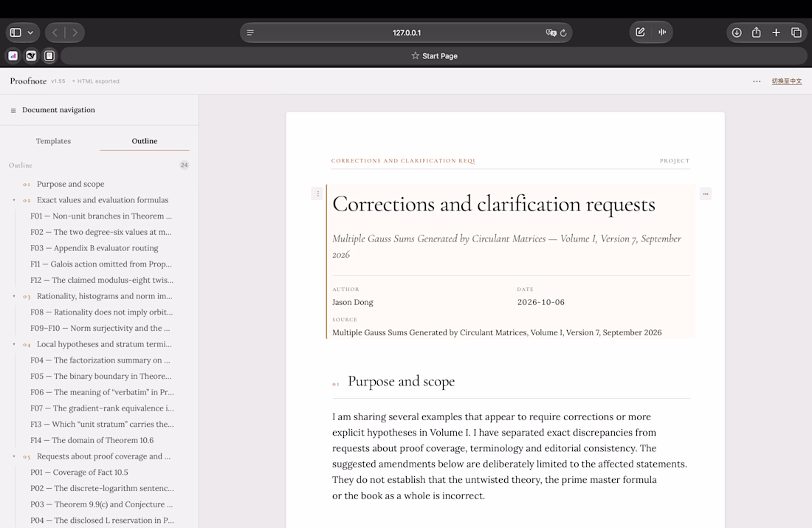Show downloads with the arrow-circle icon
The height and width of the screenshot is (528, 812).
click(737, 32)
